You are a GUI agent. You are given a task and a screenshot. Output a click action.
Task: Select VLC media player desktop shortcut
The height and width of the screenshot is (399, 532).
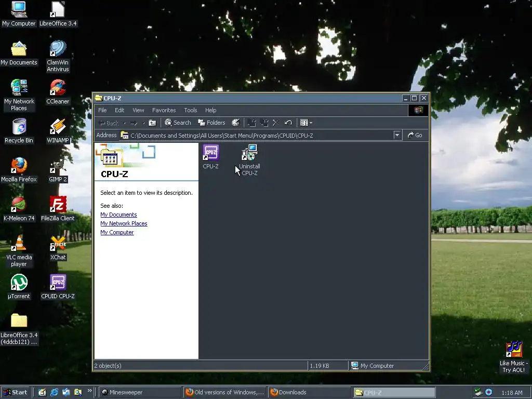tap(19, 251)
